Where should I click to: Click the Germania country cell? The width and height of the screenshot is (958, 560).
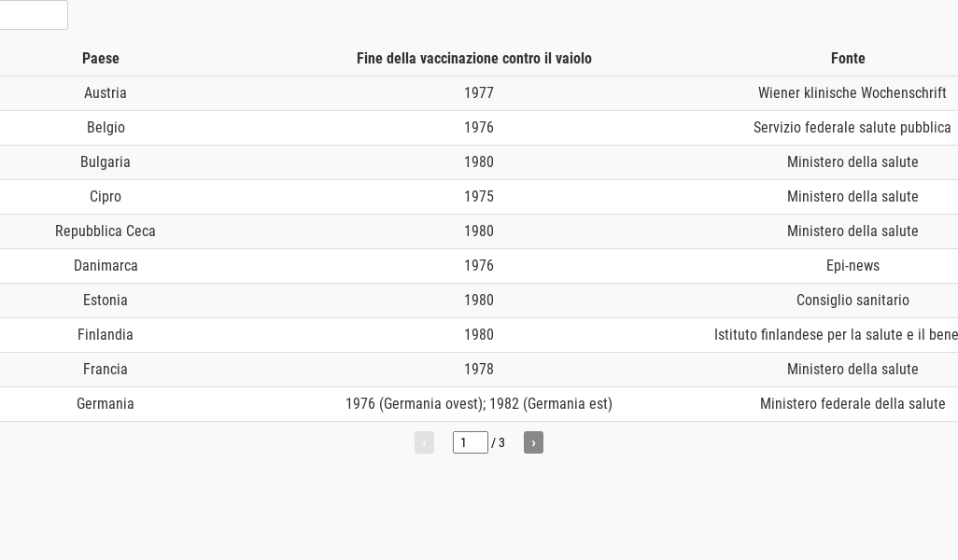click(106, 404)
